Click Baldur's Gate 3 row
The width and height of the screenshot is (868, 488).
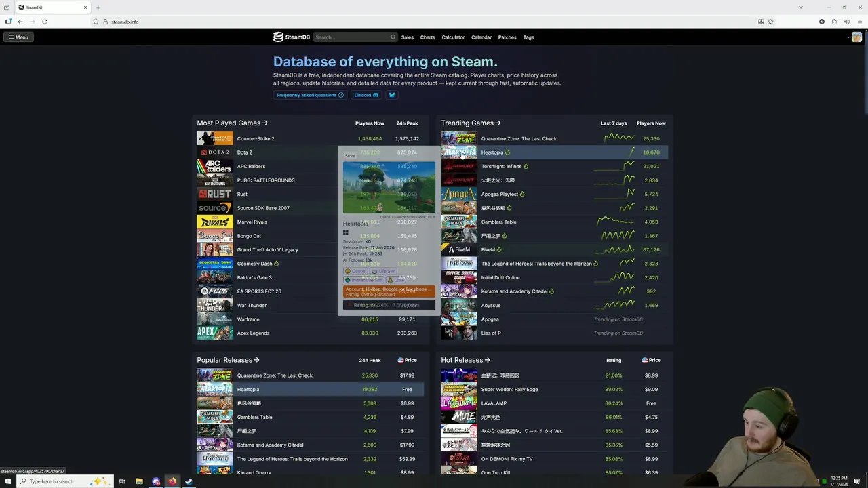[x=312, y=277]
